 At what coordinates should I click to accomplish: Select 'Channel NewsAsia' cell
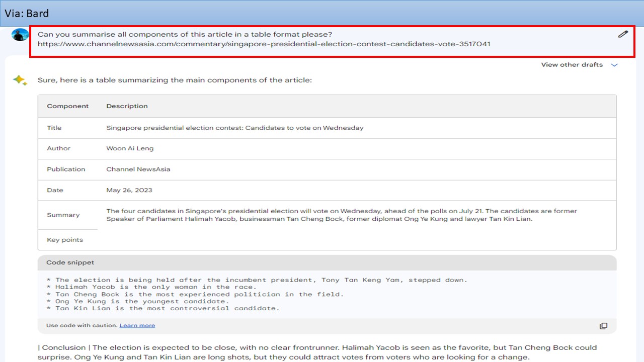point(138,169)
